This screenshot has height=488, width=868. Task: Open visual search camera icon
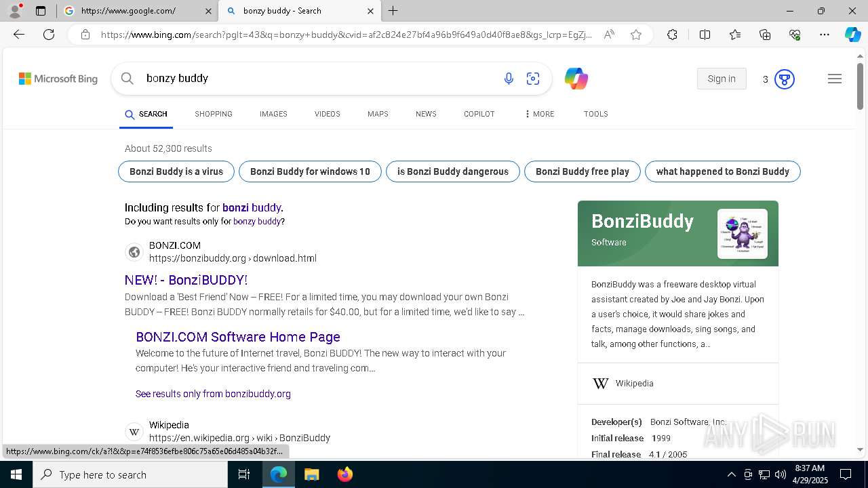click(533, 79)
